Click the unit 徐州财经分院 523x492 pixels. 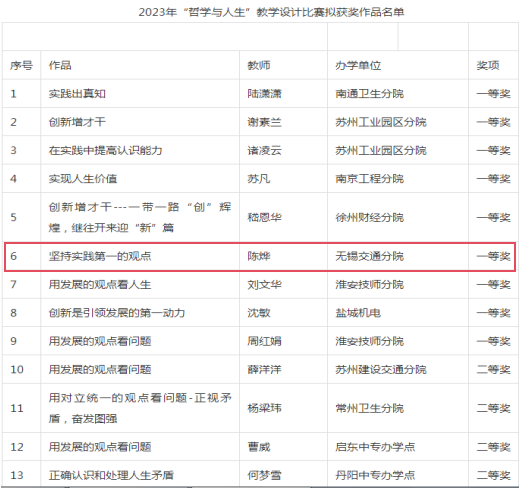click(370, 217)
